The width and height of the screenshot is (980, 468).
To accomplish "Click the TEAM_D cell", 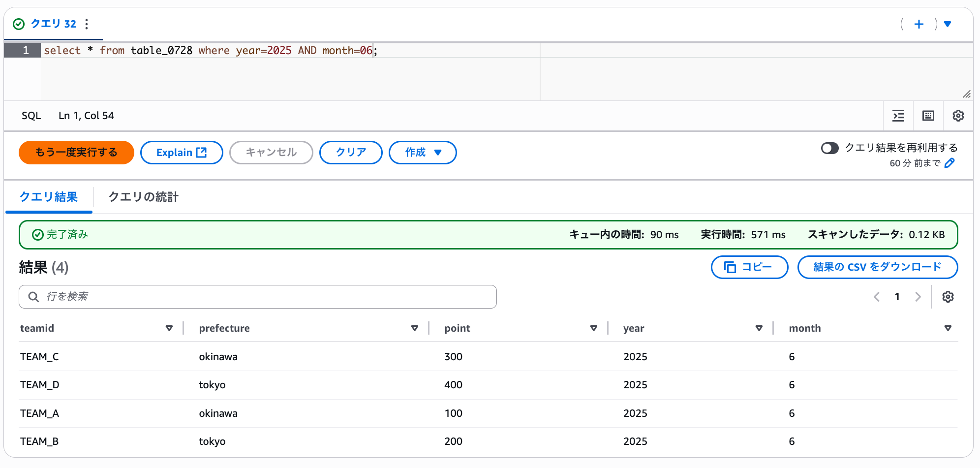I will pyautogui.click(x=39, y=385).
